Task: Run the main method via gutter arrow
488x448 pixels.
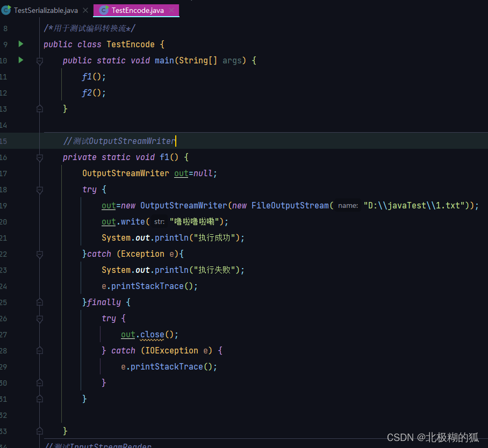Action: 21,60
